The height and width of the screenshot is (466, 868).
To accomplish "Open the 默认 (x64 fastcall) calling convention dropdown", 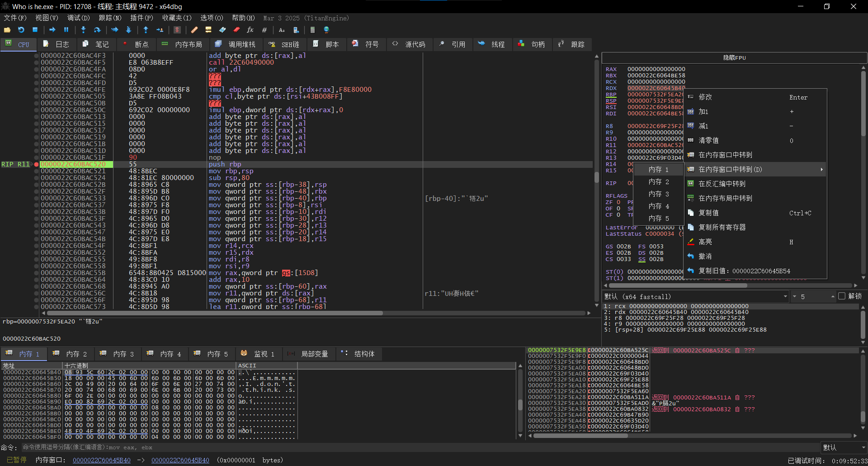I will [696, 297].
